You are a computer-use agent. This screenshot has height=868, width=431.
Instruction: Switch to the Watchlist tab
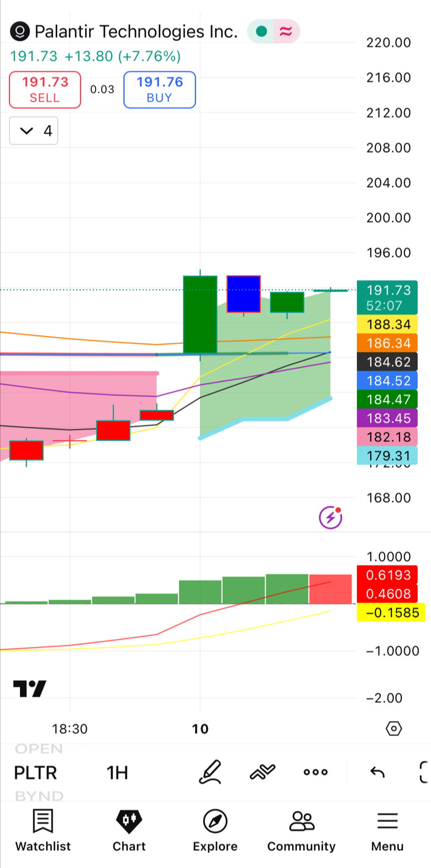click(43, 831)
